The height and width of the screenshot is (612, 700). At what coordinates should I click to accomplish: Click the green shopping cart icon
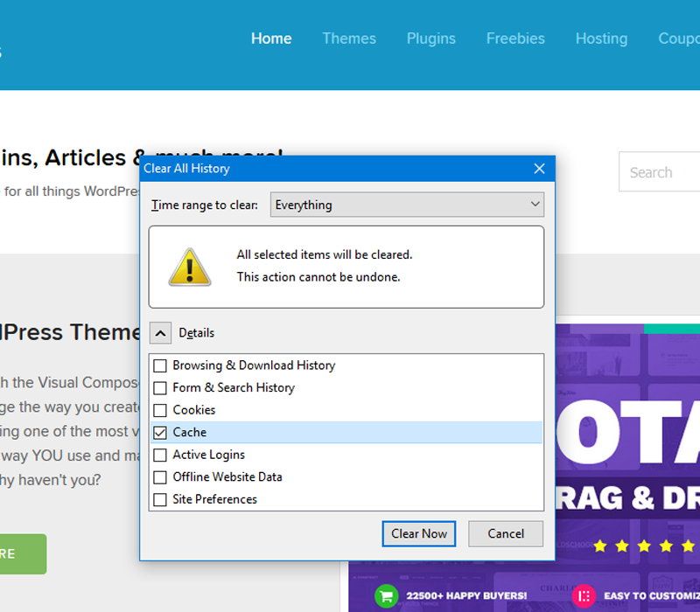pos(387,596)
